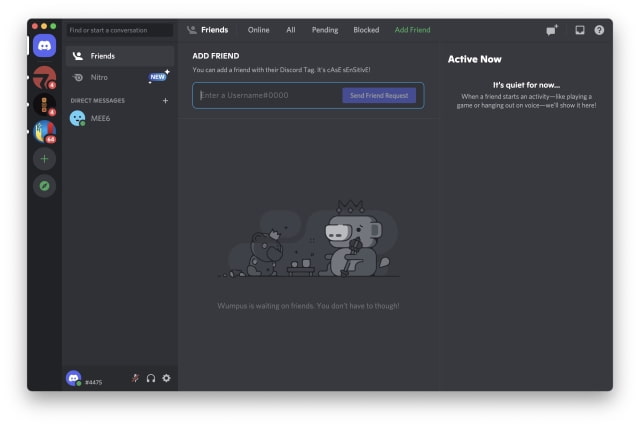Toggle the headphones deafen
The width and height of the screenshot is (640, 427).
[151, 378]
